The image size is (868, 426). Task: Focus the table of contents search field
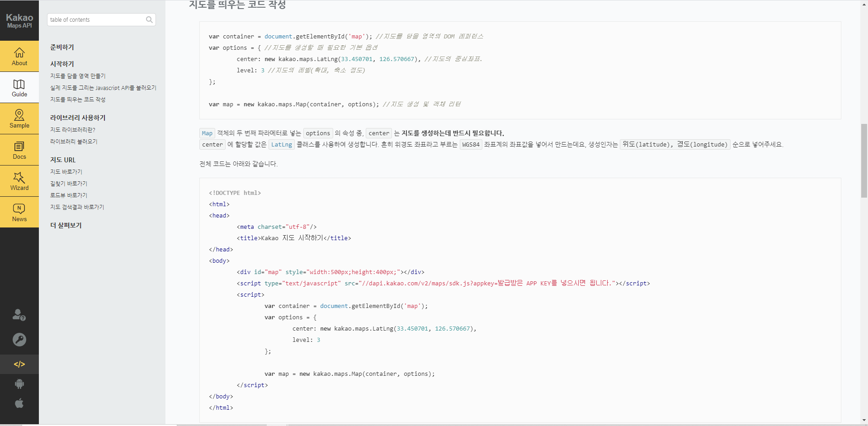101,19
